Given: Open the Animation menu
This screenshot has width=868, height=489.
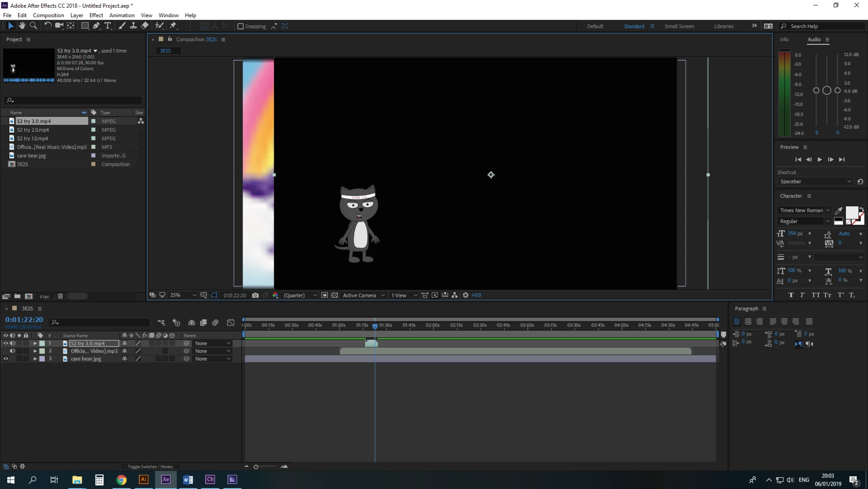Looking at the screenshot, I should pos(122,15).
